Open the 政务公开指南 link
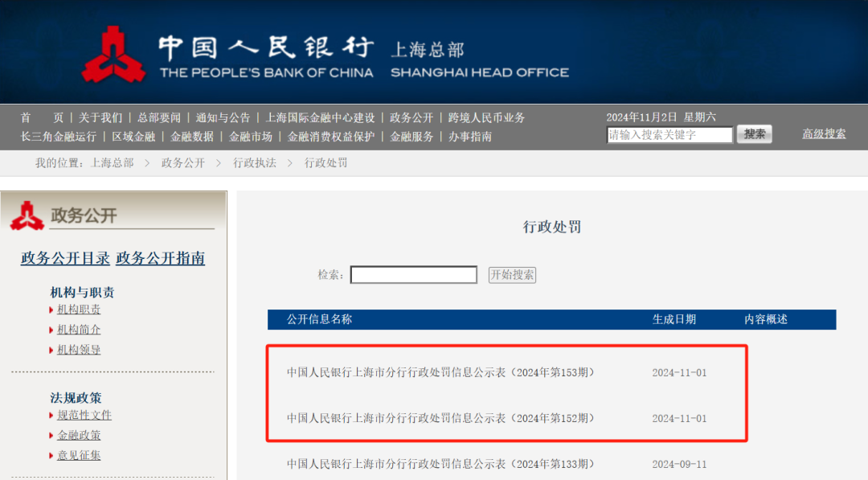Image resolution: width=868 pixels, height=480 pixels. (161, 258)
